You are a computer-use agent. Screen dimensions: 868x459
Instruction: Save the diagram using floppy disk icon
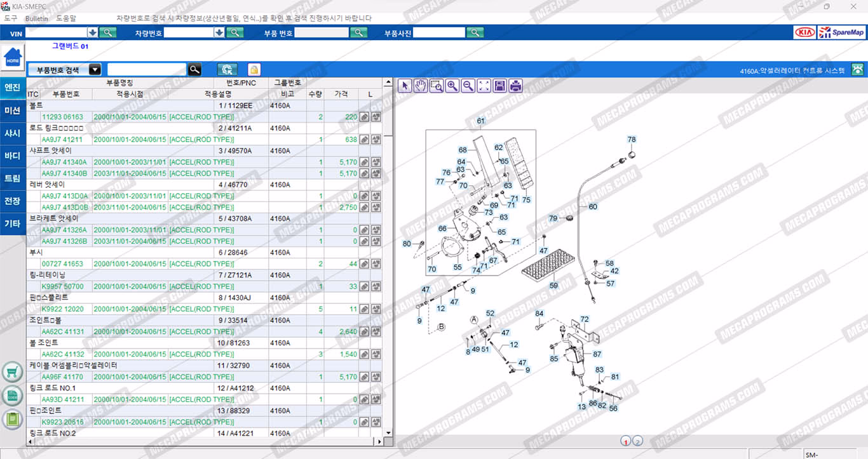pyautogui.click(x=499, y=86)
